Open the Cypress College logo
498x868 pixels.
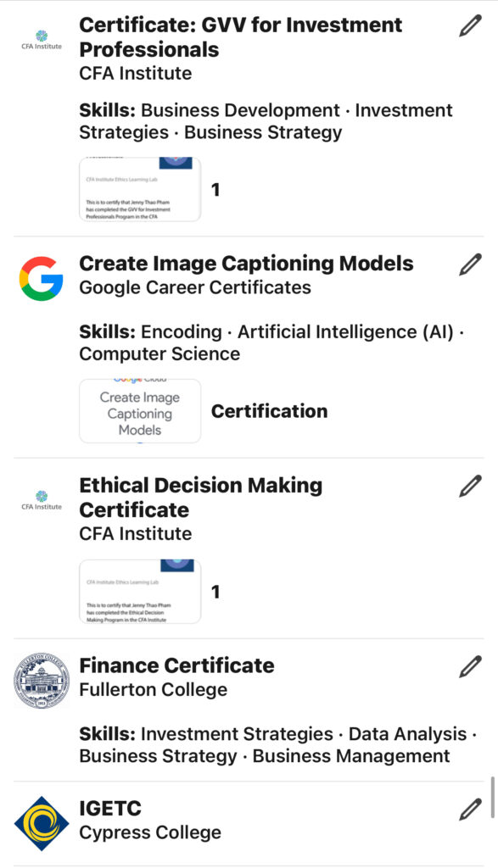coord(42,823)
